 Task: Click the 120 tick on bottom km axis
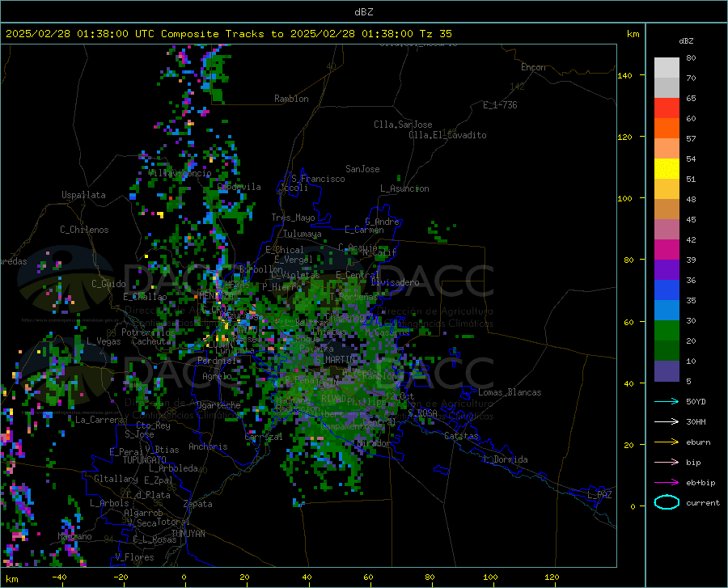[x=552, y=577]
